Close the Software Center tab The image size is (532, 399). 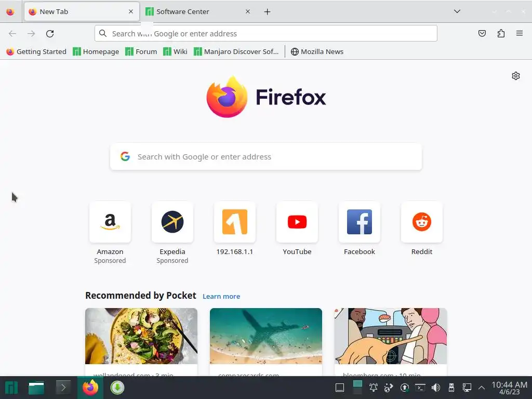tap(248, 11)
